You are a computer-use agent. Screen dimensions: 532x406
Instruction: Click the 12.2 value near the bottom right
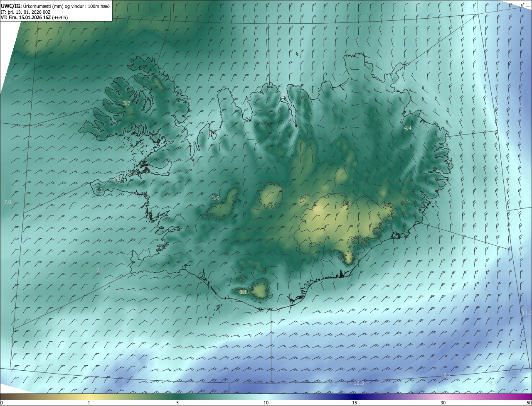click(x=446, y=375)
